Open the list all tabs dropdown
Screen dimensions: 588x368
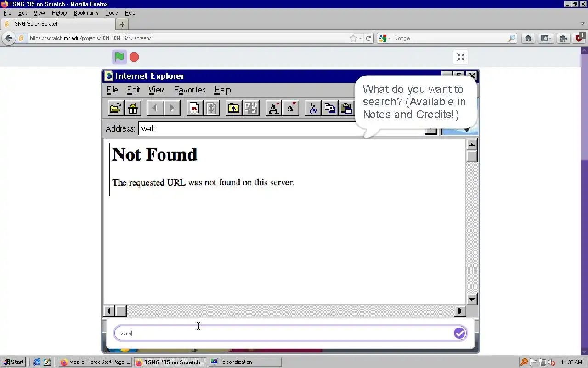pos(582,24)
